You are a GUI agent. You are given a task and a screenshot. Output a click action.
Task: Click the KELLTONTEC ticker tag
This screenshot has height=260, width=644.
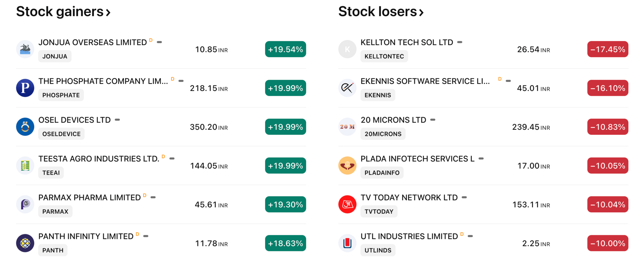coord(384,56)
